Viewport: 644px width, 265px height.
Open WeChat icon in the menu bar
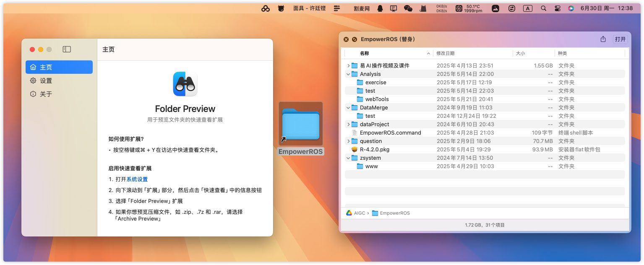pos(408,8)
